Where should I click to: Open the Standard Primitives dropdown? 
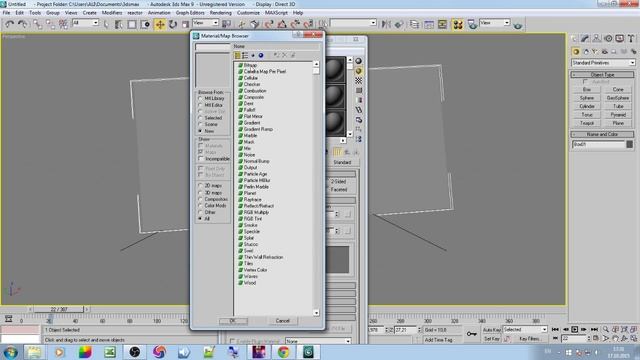click(603, 63)
